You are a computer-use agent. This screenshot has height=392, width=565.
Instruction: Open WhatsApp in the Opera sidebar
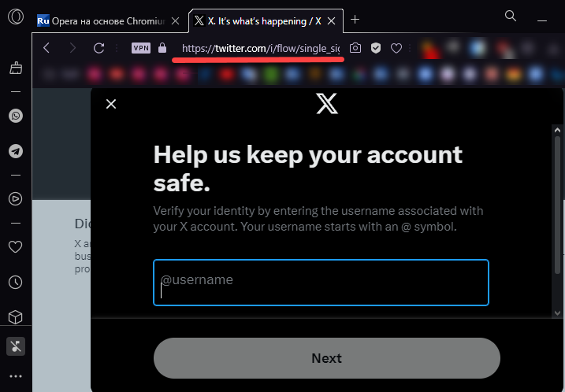(x=16, y=116)
